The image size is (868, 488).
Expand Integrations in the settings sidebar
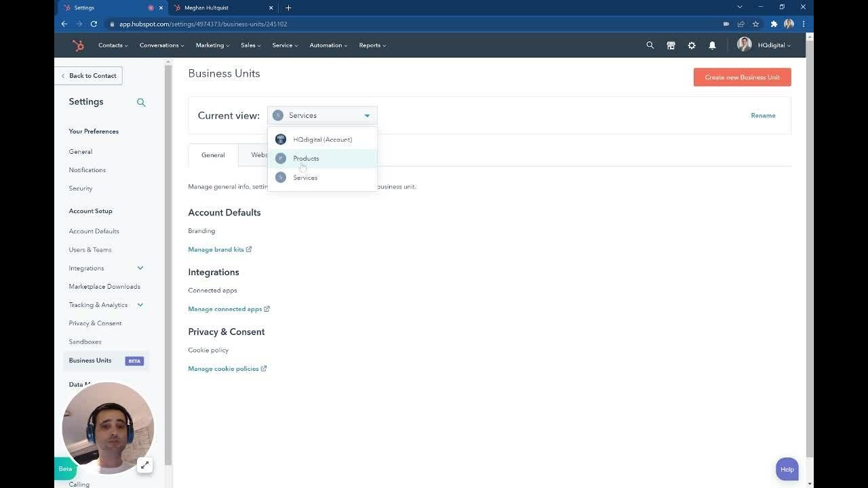(x=140, y=268)
